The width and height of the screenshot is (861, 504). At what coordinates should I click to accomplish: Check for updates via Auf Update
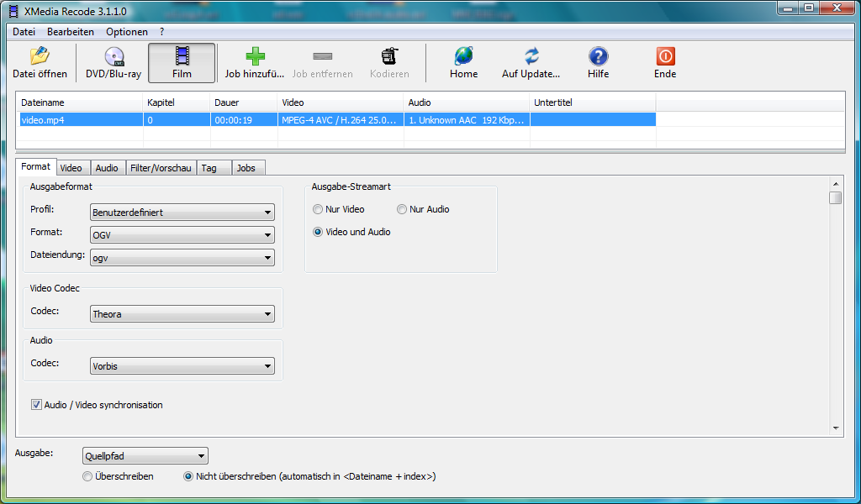coord(531,63)
